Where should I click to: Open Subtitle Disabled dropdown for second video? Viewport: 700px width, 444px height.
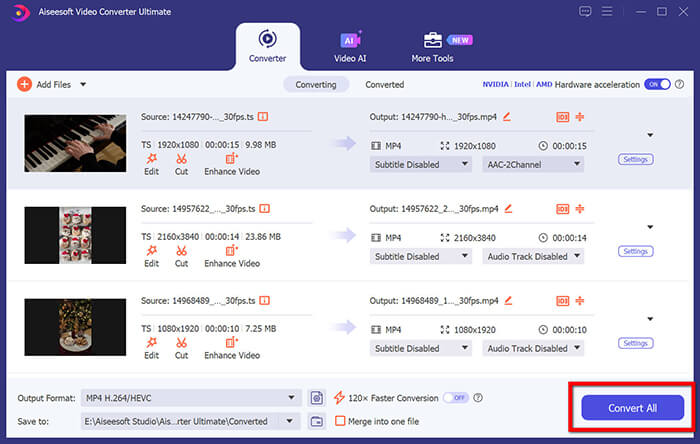pos(463,257)
